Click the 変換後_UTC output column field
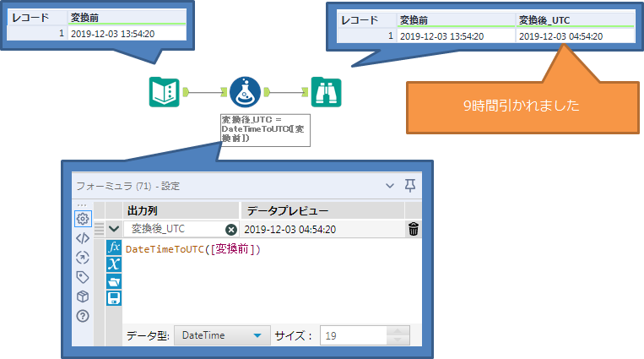The width and height of the screenshot is (644, 359). point(181,229)
